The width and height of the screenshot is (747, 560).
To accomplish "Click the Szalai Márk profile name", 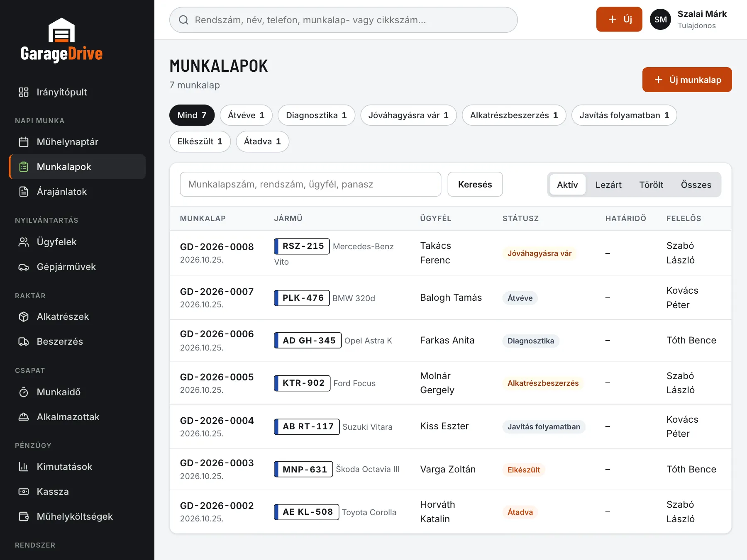I will coord(702,14).
